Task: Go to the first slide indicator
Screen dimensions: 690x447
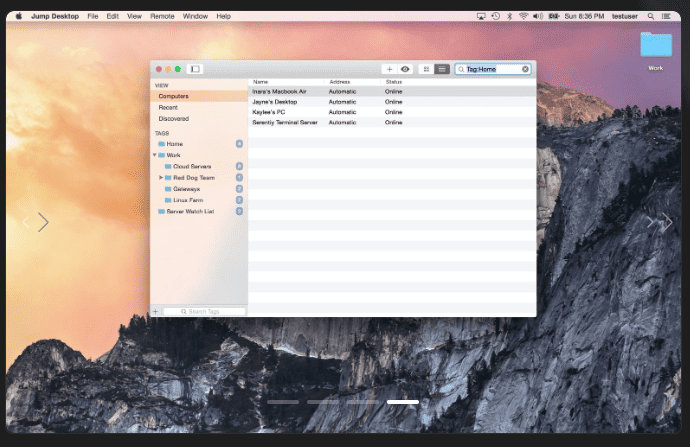Action: [x=283, y=402]
